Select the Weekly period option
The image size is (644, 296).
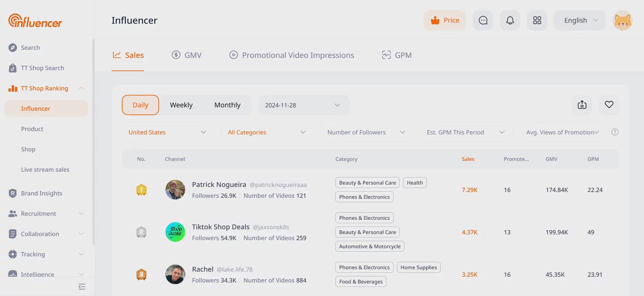[x=181, y=105]
